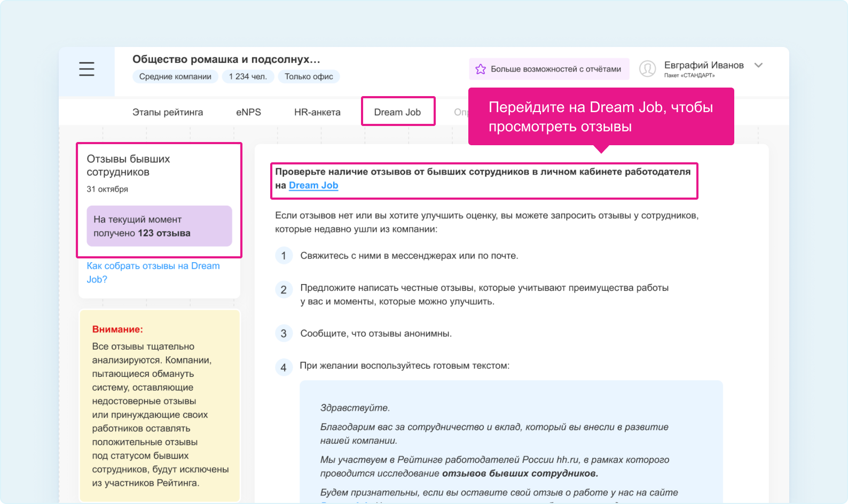Click step 1 Свяжитесь с ними text
Viewport: 848px width, 504px height.
click(409, 256)
